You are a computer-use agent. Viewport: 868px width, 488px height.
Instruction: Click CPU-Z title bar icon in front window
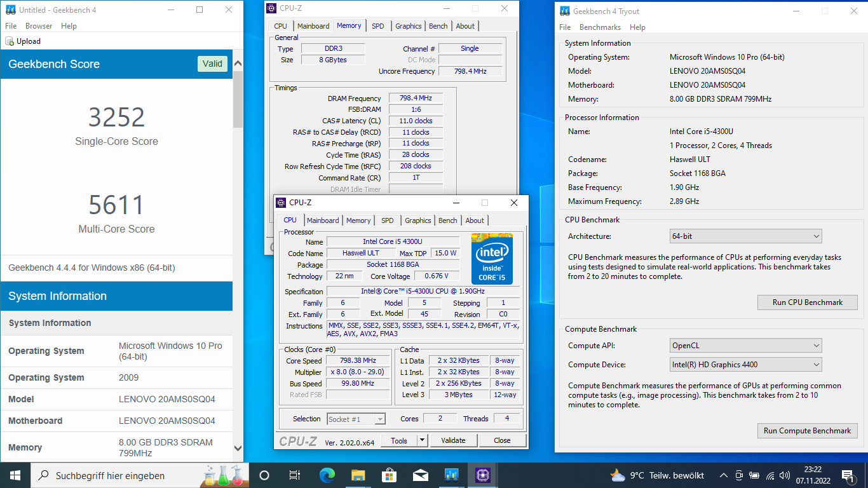click(x=281, y=202)
